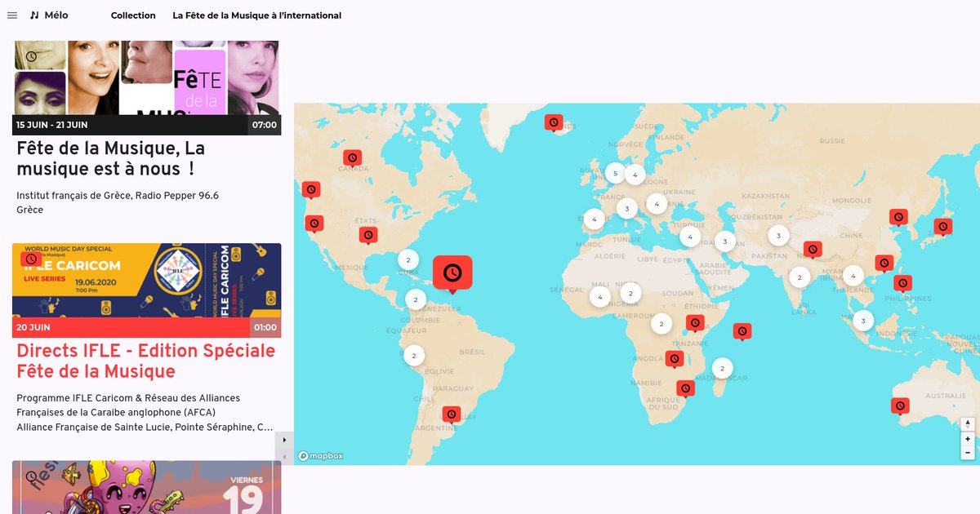Open the IFLE Caricom event thumbnail
980x514 pixels.
coord(147,281)
